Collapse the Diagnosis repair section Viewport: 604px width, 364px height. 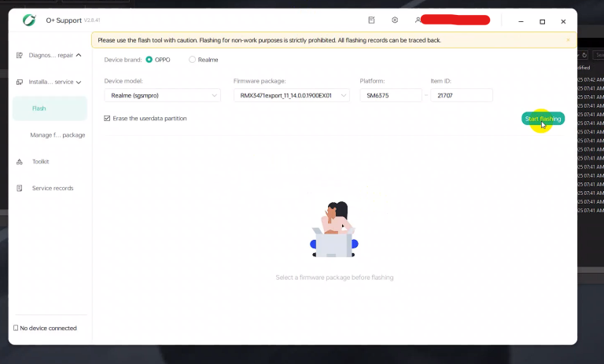tap(79, 55)
